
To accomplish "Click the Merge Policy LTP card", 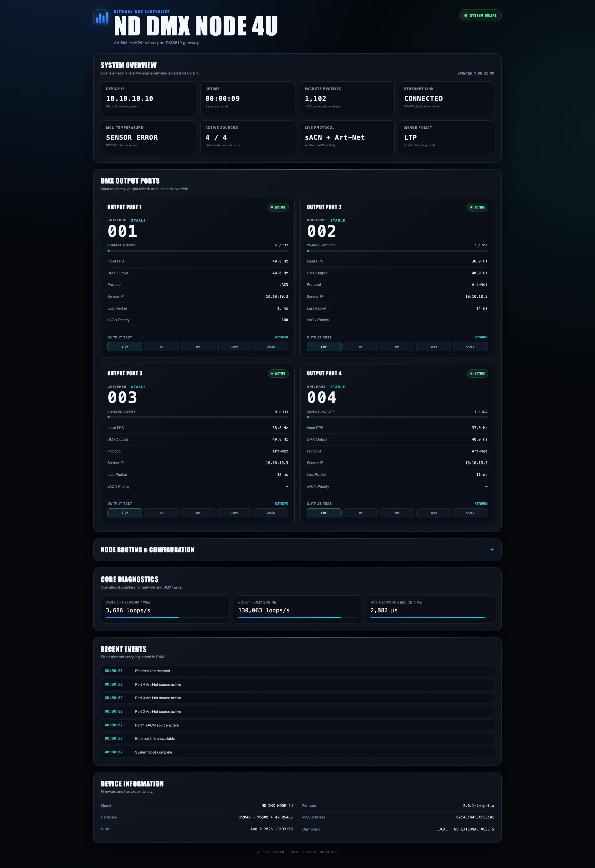I will [446, 137].
